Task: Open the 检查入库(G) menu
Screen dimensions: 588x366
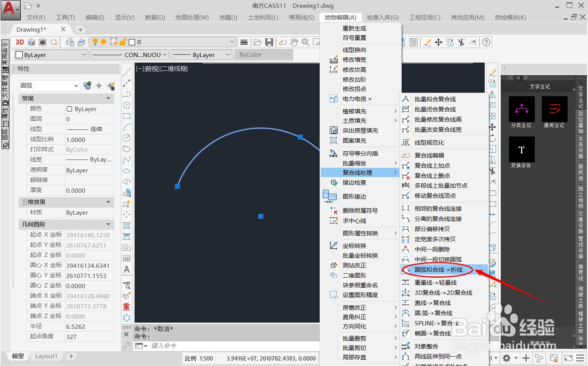Action: [383, 17]
